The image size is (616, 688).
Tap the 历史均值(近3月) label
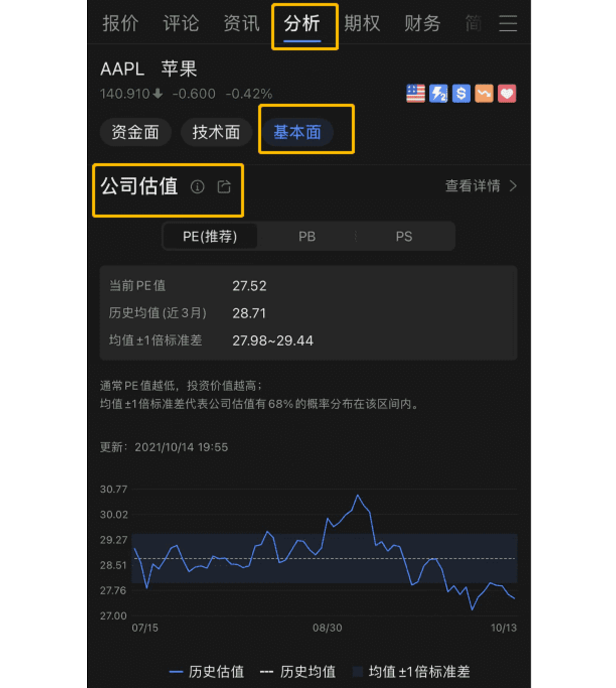pos(158,313)
